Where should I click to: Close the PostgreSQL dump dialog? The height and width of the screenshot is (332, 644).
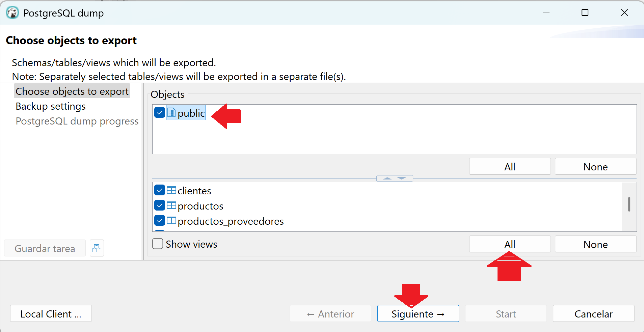point(624,13)
